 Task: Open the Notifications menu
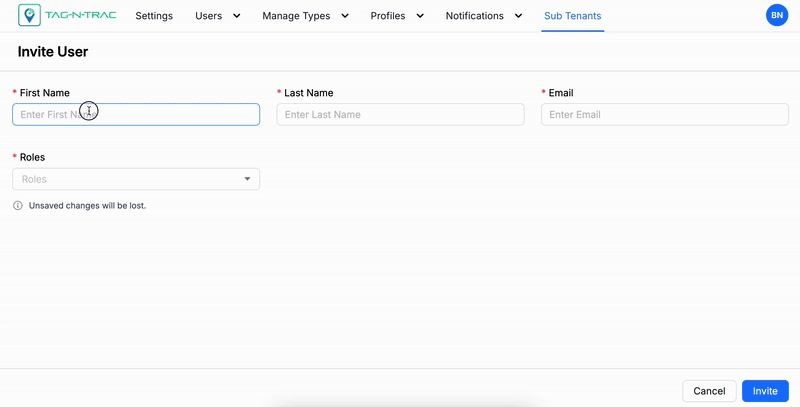[x=475, y=16]
